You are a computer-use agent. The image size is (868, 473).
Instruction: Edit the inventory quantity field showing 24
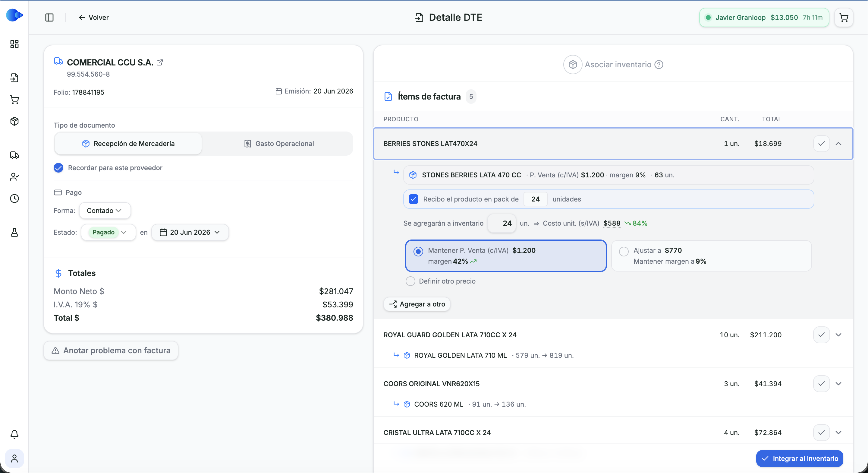pos(502,223)
